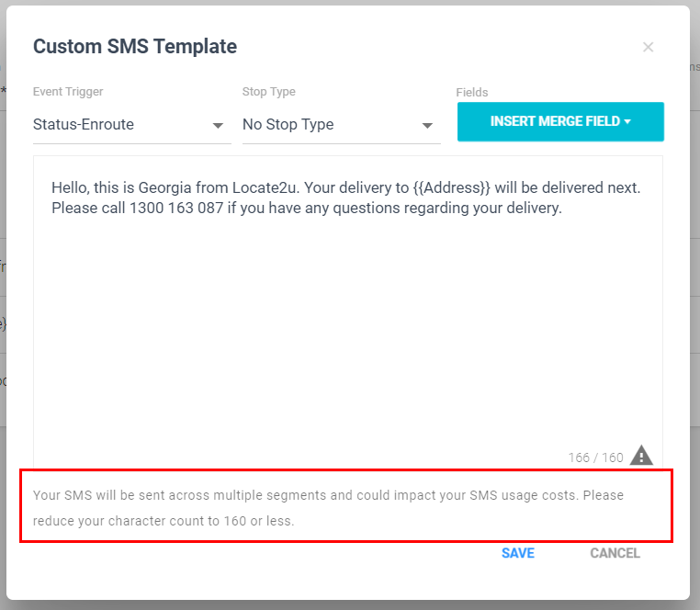The width and height of the screenshot is (700, 610).
Task: Click the multiple segments warning message
Action: [x=328, y=508]
